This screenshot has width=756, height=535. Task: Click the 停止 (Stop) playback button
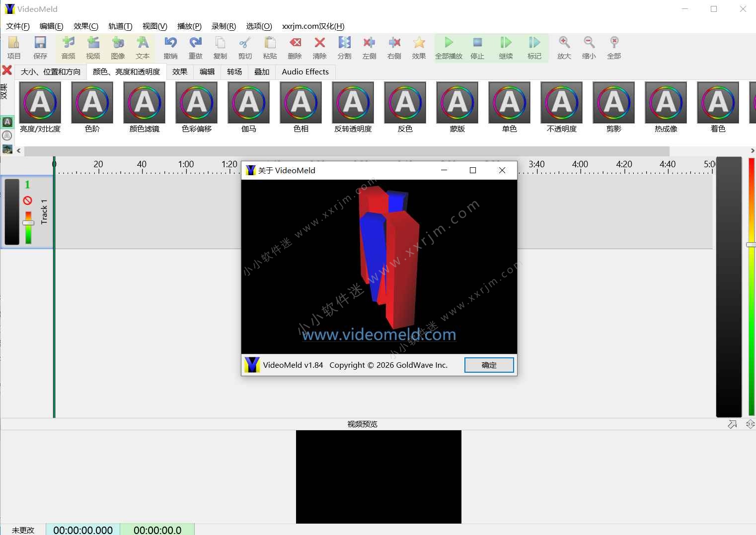[x=477, y=48]
